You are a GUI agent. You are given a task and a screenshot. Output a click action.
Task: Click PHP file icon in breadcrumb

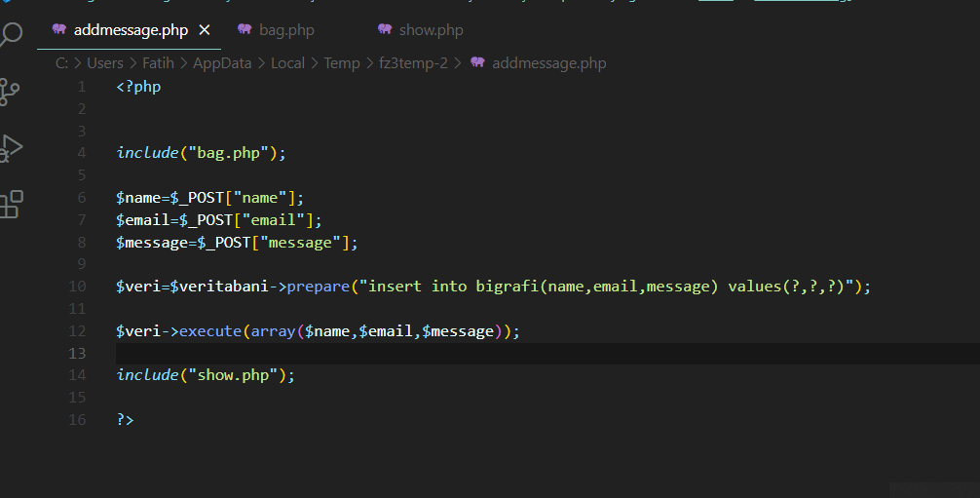coord(477,62)
